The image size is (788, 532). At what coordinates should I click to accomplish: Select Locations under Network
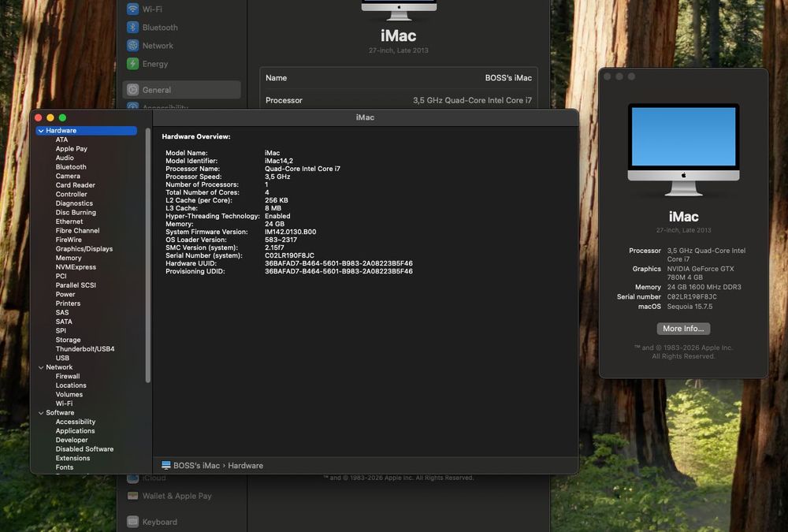[x=71, y=385]
